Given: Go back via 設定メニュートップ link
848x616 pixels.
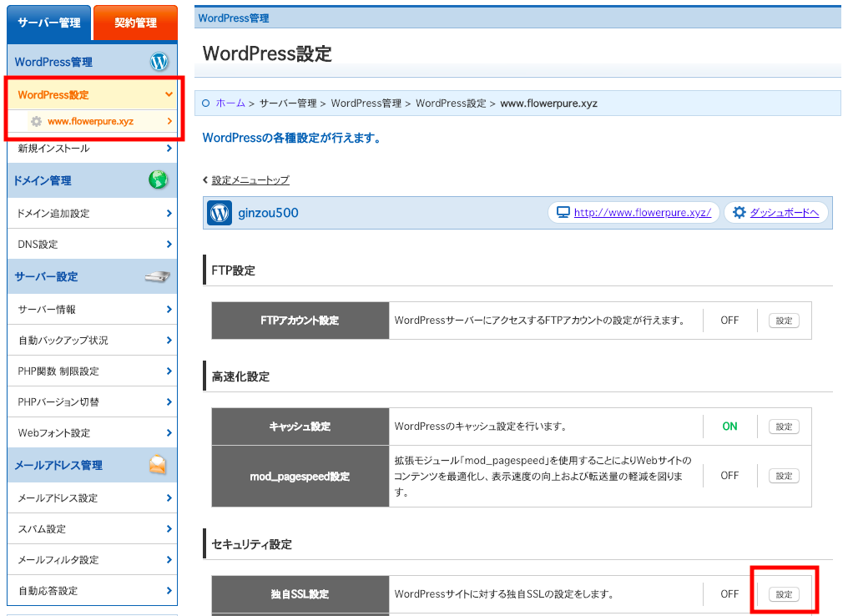Looking at the screenshot, I should 250,180.
